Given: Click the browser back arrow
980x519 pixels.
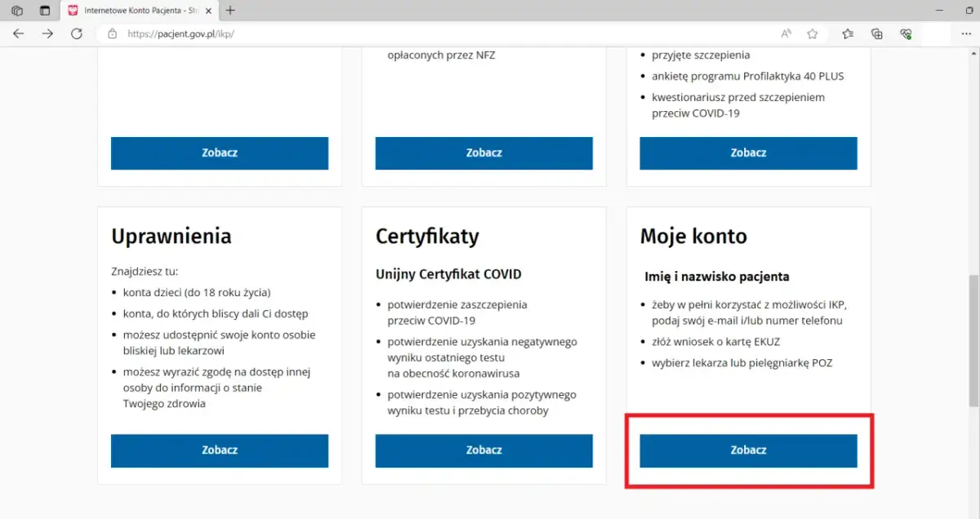Looking at the screenshot, I should tap(19, 33).
